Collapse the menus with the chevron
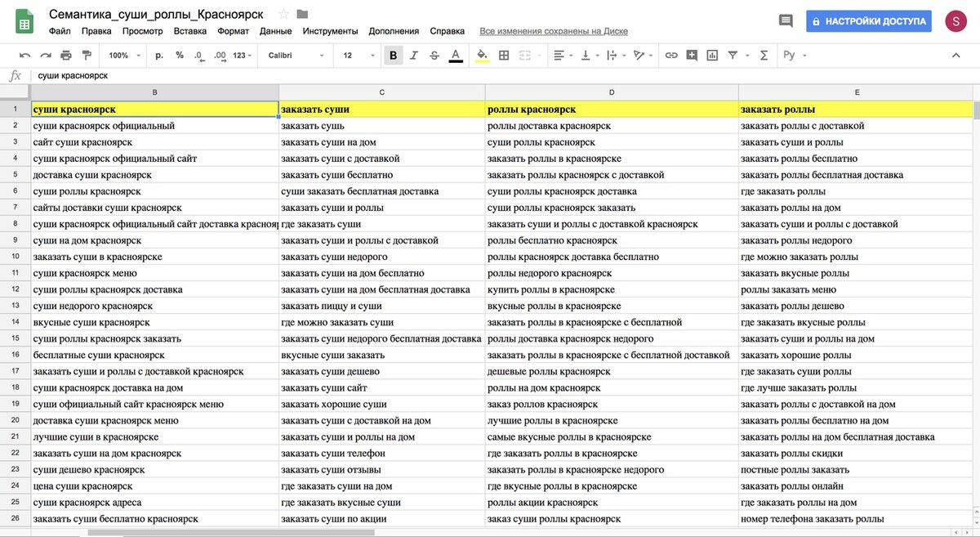Screen dimensions: 980x537 tap(956, 56)
